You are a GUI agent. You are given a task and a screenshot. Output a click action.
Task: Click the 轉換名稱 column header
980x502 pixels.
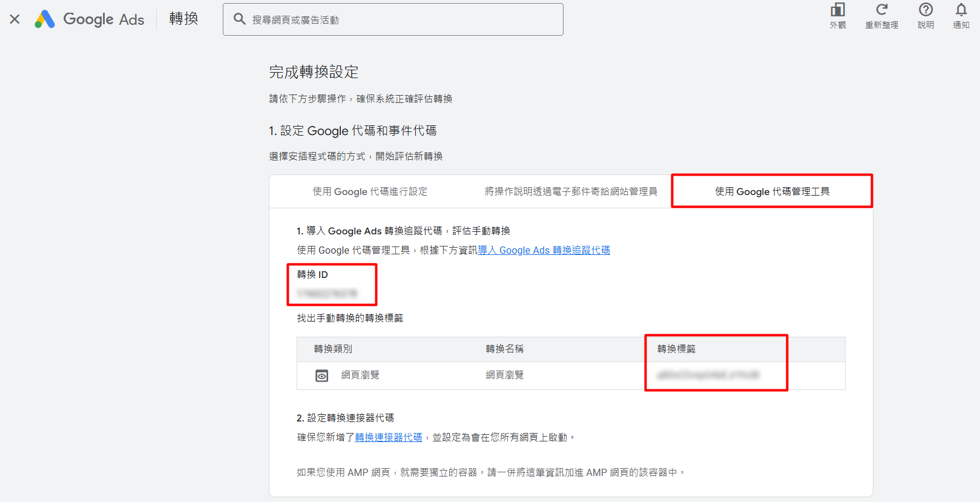click(x=505, y=349)
